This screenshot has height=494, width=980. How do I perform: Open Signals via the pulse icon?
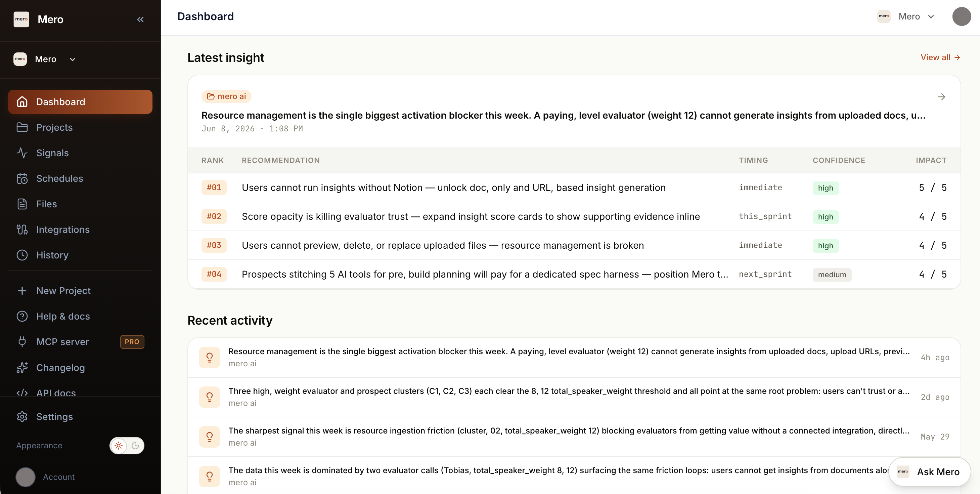[x=22, y=153]
